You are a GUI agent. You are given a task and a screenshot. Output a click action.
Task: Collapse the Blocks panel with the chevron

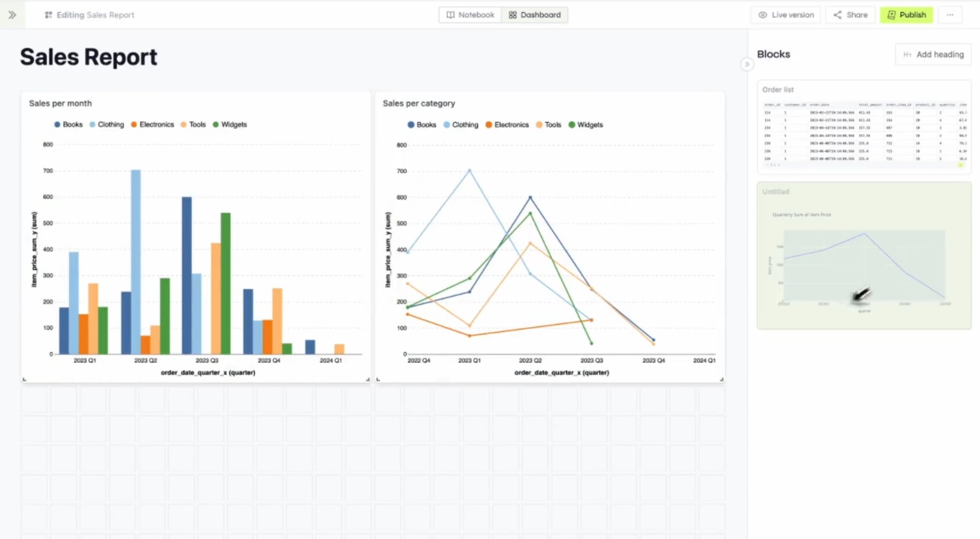[x=747, y=64]
